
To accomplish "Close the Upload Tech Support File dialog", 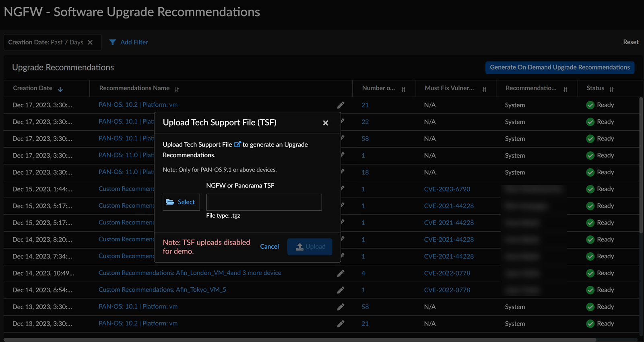I will pyautogui.click(x=326, y=123).
